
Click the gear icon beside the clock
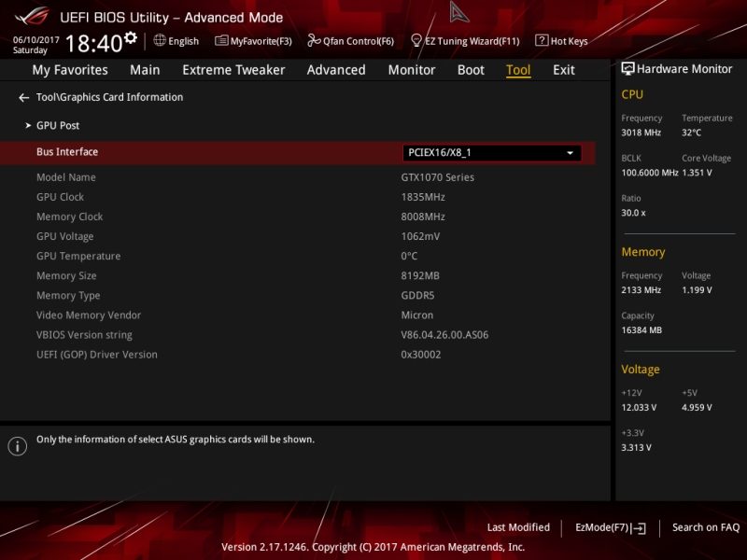click(130, 37)
